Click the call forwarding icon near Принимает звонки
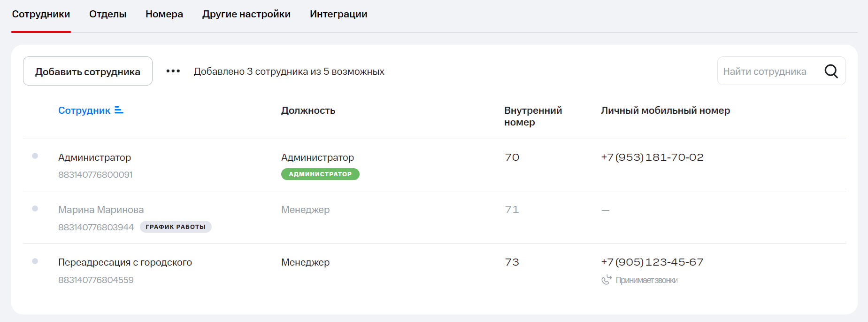This screenshot has height=322, width=868. coord(607,280)
